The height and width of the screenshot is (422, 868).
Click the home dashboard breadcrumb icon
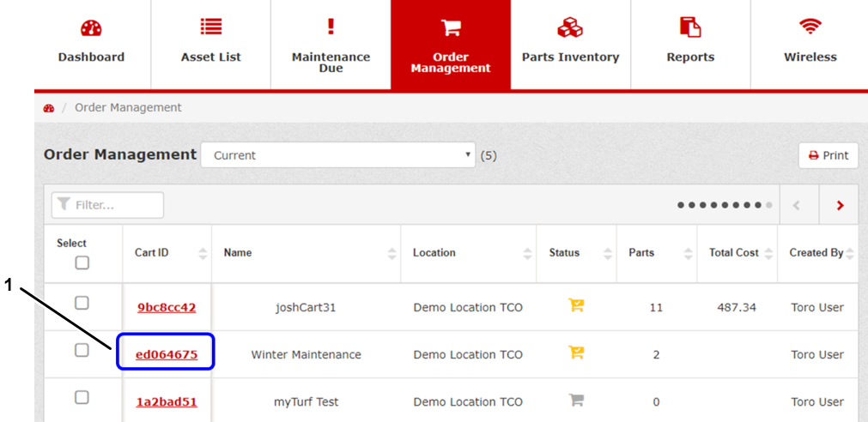(49, 108)
